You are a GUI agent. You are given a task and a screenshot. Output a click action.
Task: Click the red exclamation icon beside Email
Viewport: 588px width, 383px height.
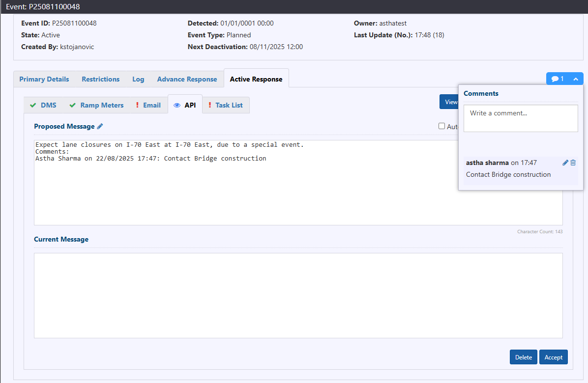pos(137,105)
